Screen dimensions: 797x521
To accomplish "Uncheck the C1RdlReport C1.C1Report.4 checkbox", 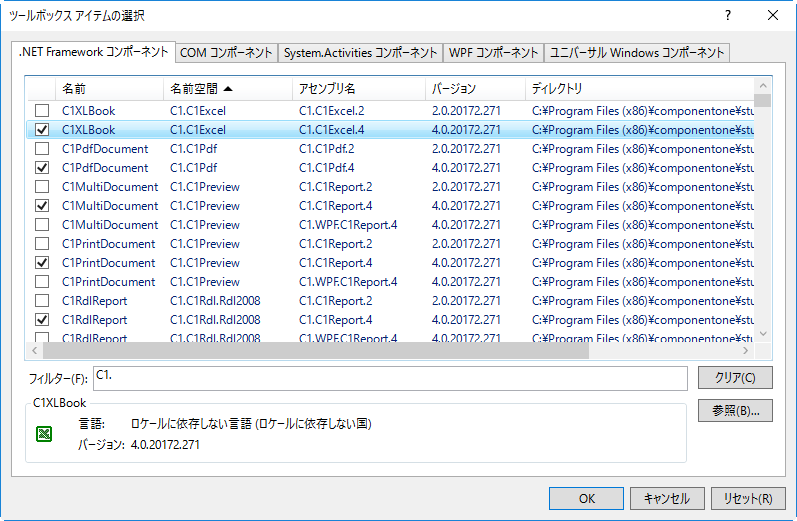I will coord(42,319).
